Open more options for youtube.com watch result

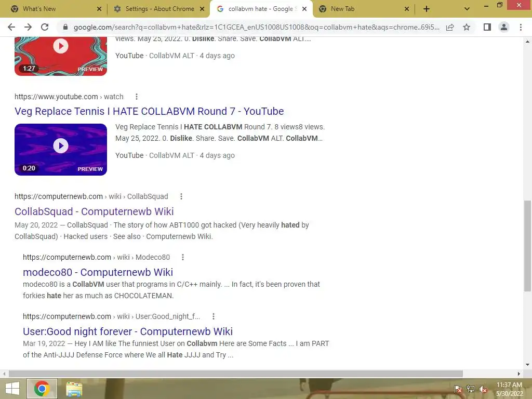tap(137, 97)
